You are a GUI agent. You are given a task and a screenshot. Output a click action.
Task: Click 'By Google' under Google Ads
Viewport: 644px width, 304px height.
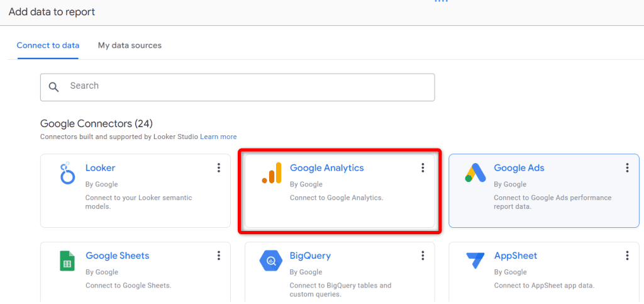tap(510, 184)
